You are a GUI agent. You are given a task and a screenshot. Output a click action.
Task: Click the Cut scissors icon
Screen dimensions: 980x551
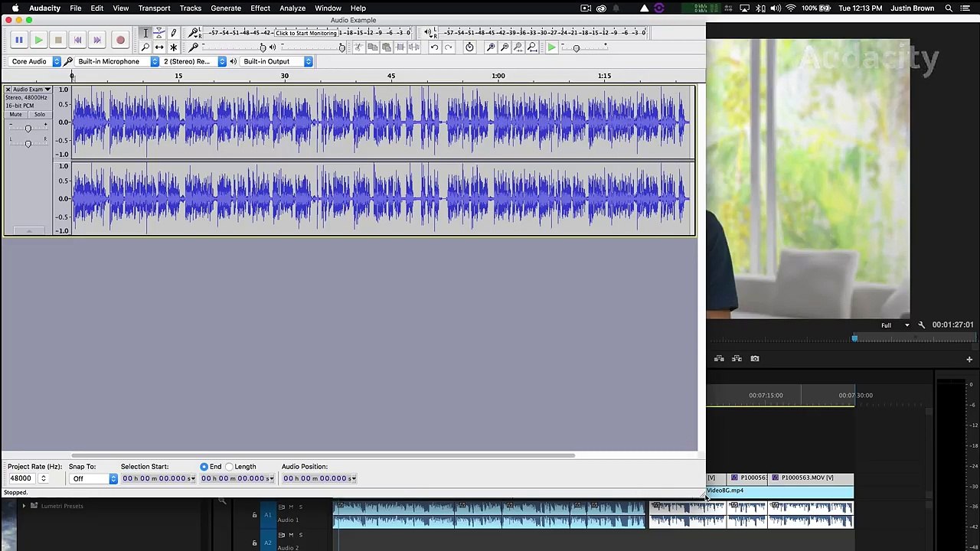pyautogui.click(x=358, y=47)
